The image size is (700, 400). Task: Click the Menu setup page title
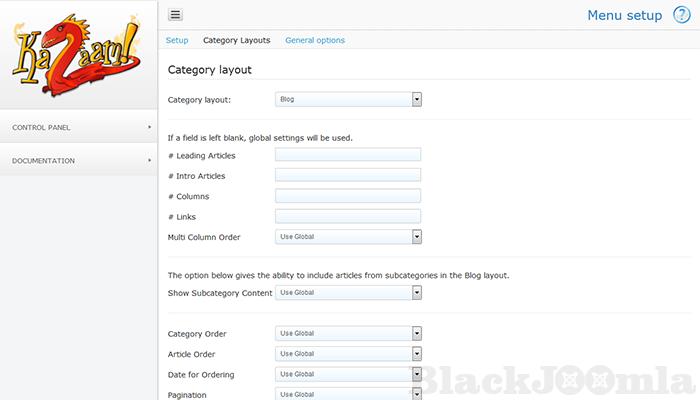tap(624, 15)
